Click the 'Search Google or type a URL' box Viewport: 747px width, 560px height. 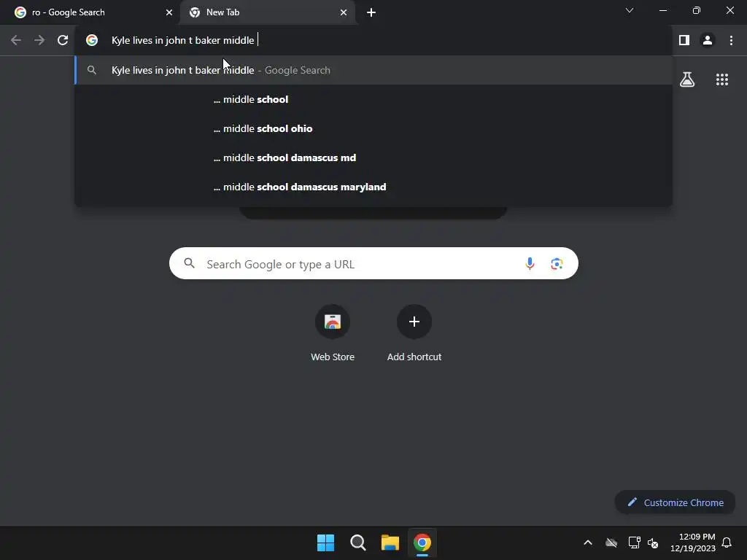(373, 263)
